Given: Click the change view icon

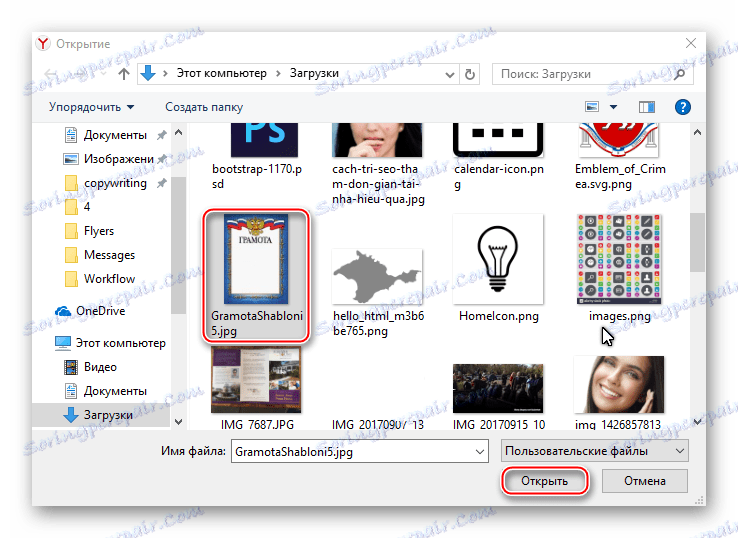Looking at the screenshot, I should coord(592,107).
